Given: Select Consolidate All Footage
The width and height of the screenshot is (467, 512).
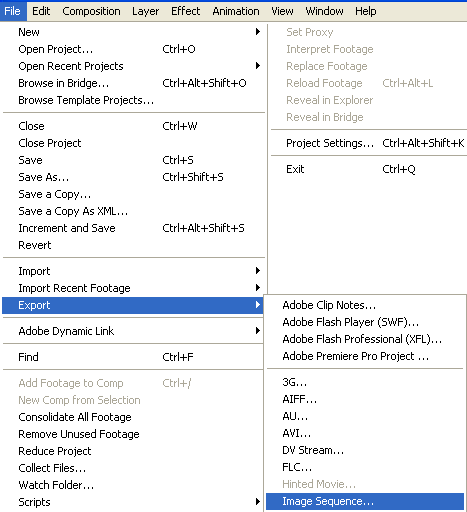Looking at the screenshot, I should pyautogui.click(x=133, y=417).
